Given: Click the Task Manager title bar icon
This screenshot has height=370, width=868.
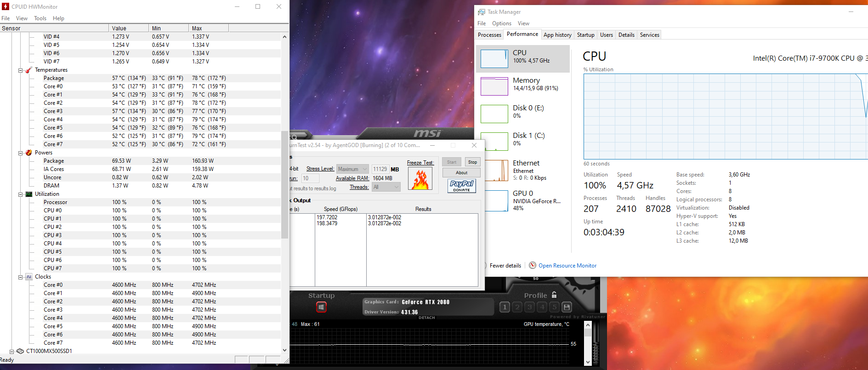Looking at the screenshot, I should point(482,12).
